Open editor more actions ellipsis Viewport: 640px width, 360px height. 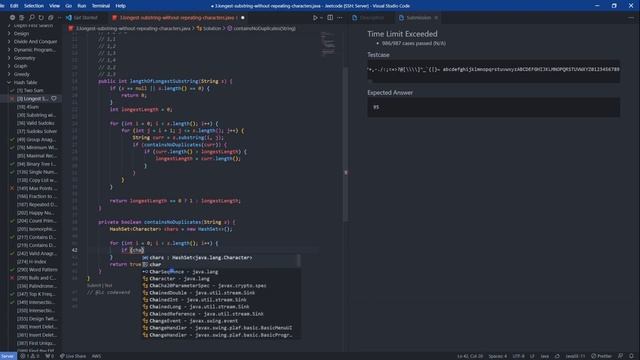tap(340, 18)
